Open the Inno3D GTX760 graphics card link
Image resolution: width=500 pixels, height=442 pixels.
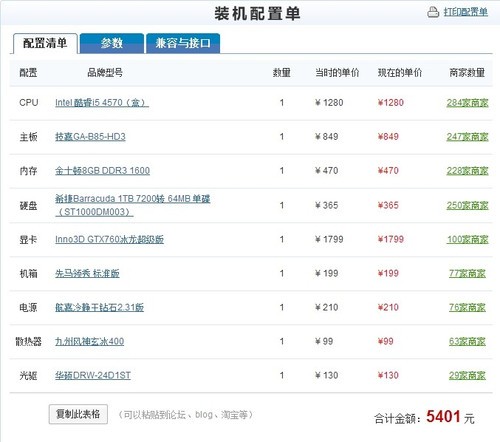click(109, 239)
